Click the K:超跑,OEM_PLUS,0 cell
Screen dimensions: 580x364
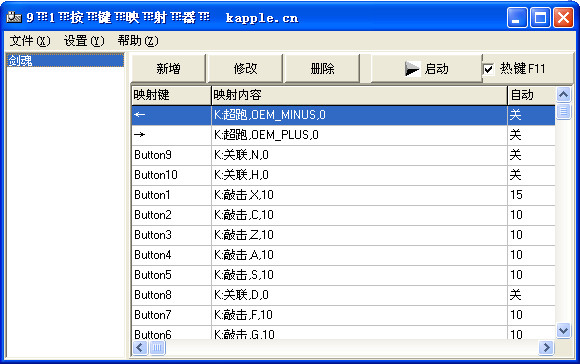tap(359, 135)
